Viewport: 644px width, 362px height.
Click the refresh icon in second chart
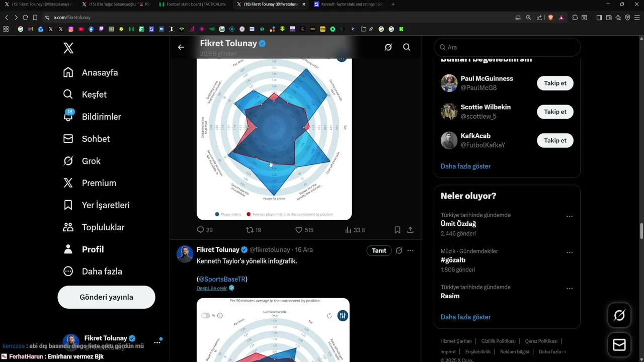click(330, 316)
